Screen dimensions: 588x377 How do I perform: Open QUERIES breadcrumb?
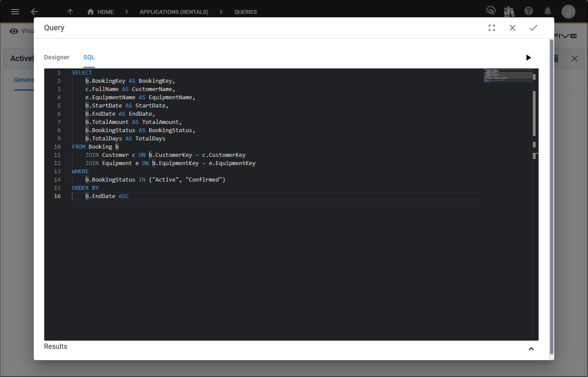[x=245, y=12]
